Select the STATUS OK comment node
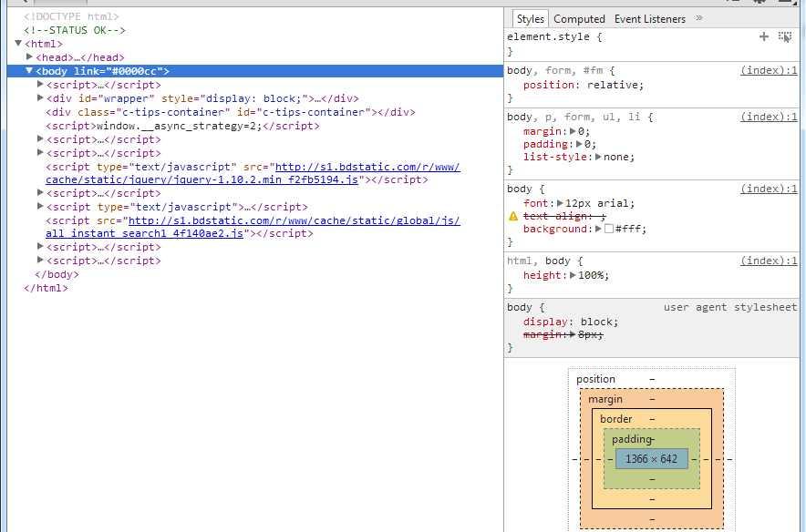The width and height of the screenshot is (806, 532). (x=75, y=30)
